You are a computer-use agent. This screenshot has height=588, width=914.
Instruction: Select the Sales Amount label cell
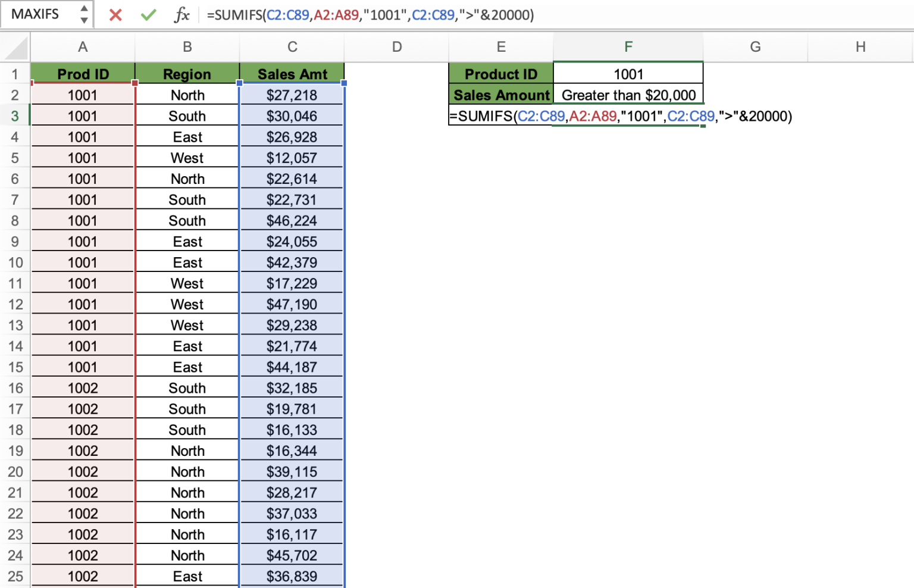pyautogui.click(x=500, y=95)
